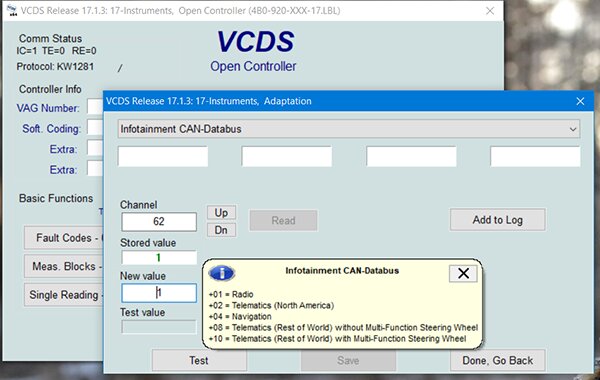The width and height of the screenshot is (600, 380).
Task: Decrease channel with the Dn button
Action: click(x=221, y=230)
